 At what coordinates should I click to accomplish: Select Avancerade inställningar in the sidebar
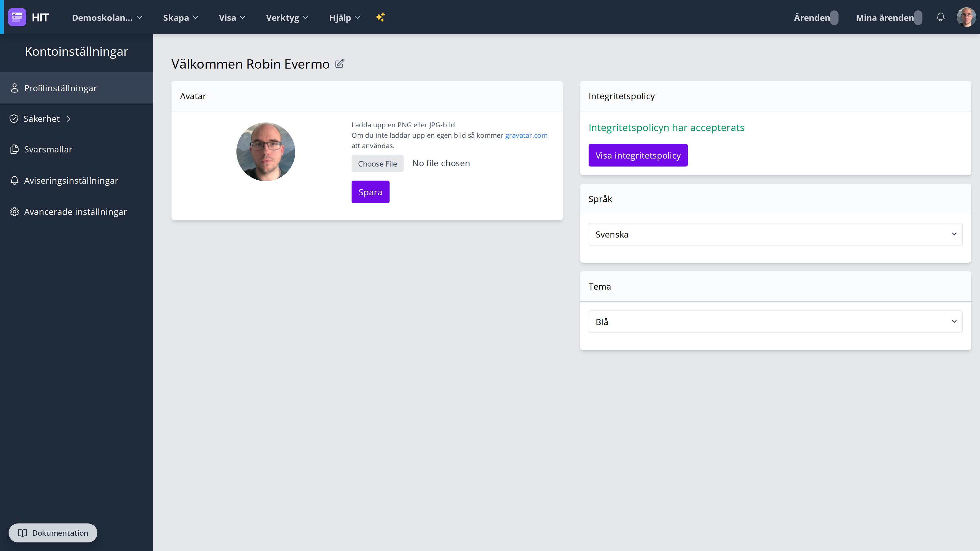(x=77, y=212)
